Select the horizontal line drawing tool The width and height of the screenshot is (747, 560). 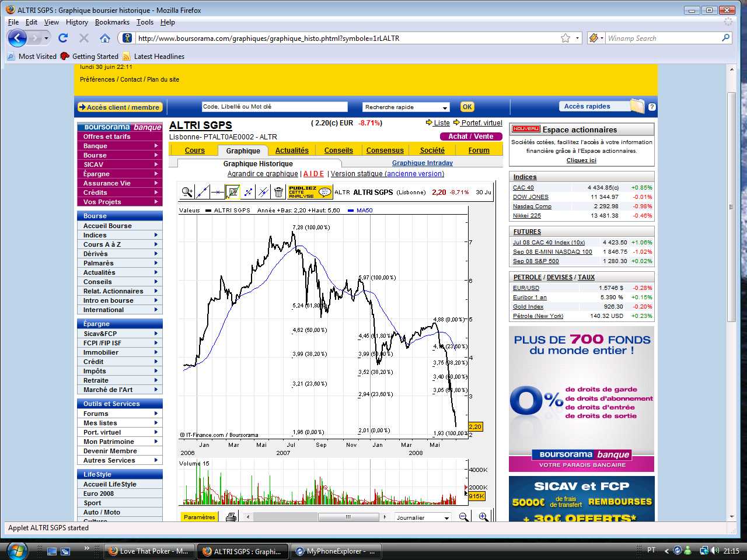pyautogui.click(x=218, y=192)
